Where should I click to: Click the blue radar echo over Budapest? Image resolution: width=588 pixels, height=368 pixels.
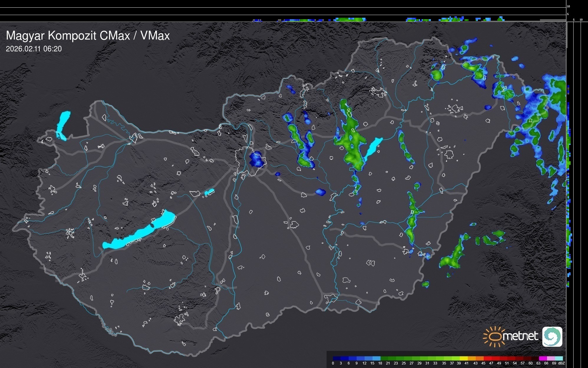(x=257, y=159)
